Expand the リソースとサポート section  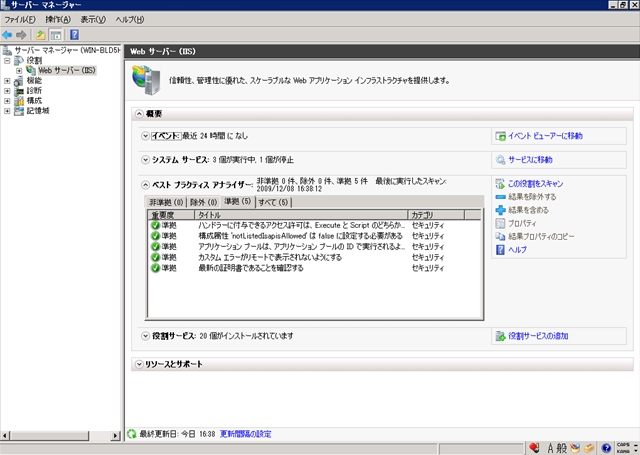coord(139,364)
